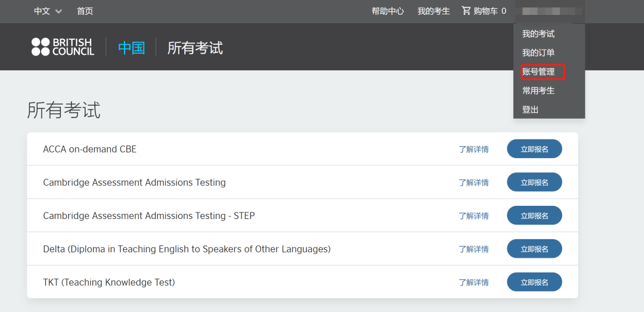Image resolution: width=644 pixels, height=312 pixels.
Task: Click 立即报名 for ACCA on-demand CBE
Action: (x=534, y=149)
